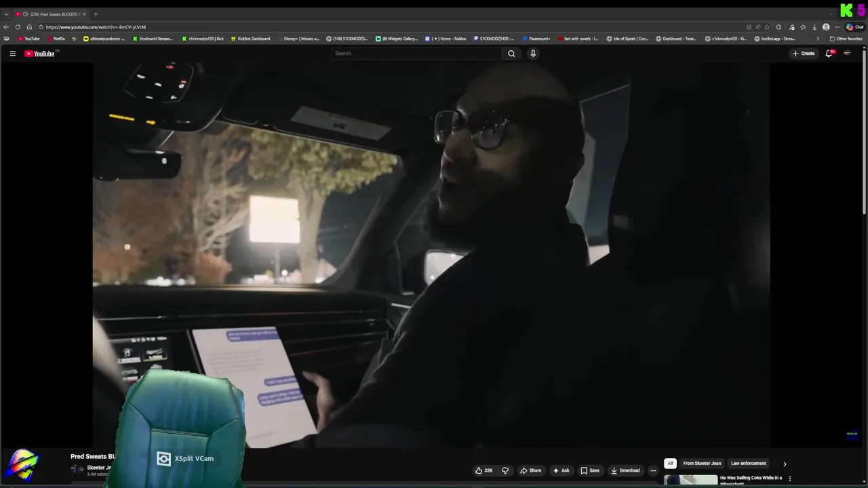Open YouTube bookmark in favorites bar
The width and height of the screenshot is (868, 488).
[x=28, y=39]
